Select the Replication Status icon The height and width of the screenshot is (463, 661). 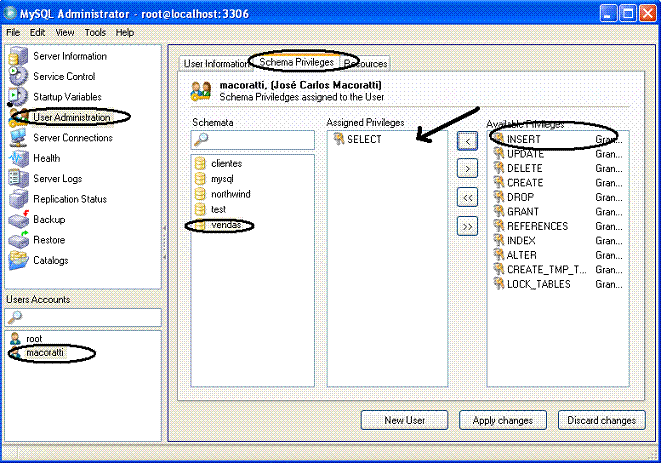point(19,199)
